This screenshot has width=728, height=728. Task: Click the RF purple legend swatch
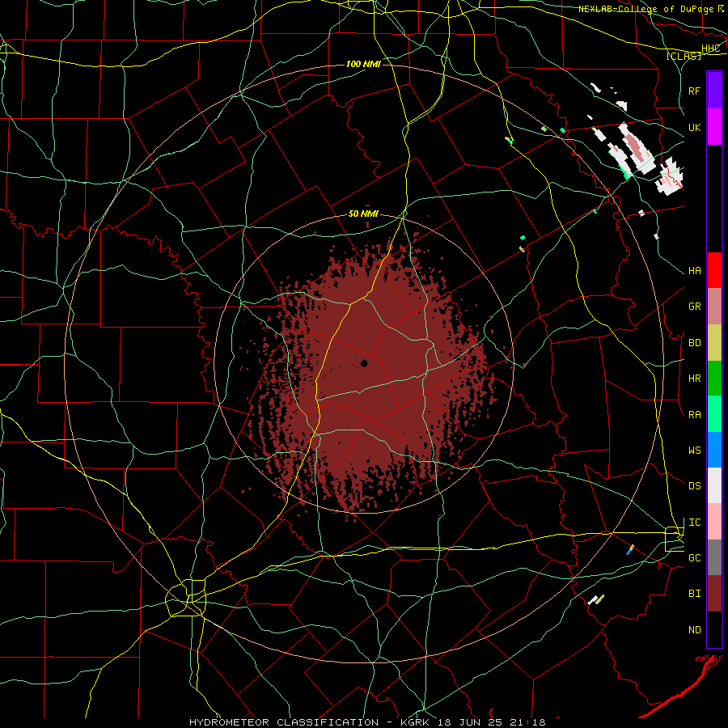[714, 91]
